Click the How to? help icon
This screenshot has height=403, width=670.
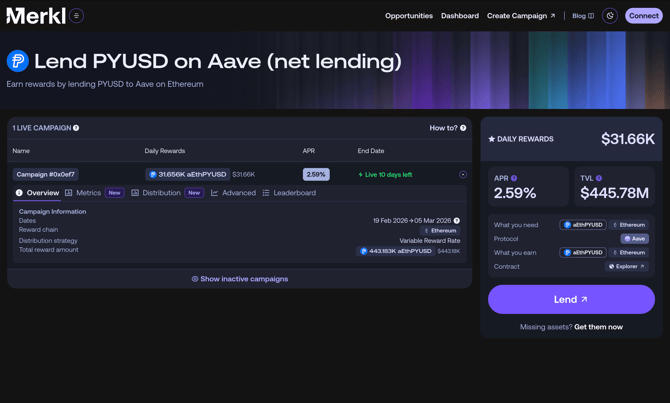coord(463,128)
